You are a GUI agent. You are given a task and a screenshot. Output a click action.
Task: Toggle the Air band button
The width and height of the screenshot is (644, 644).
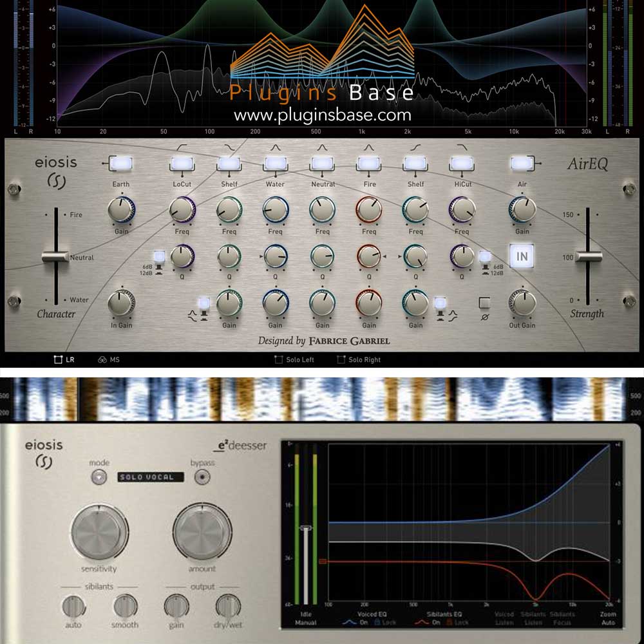point(522,164)
